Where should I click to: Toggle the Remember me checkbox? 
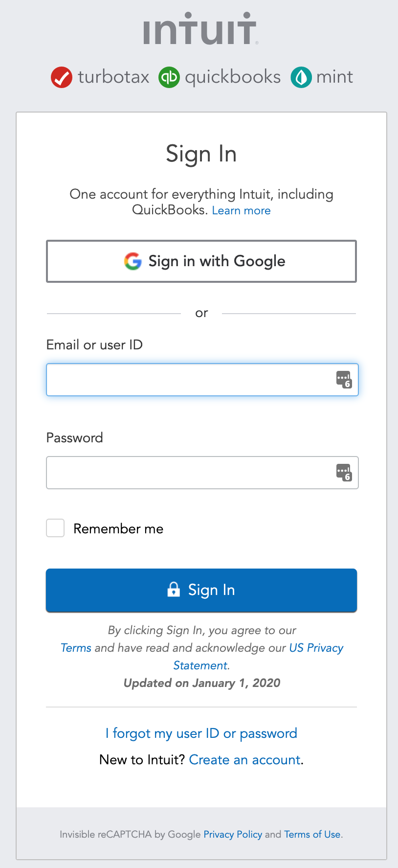tap(55, 528)
